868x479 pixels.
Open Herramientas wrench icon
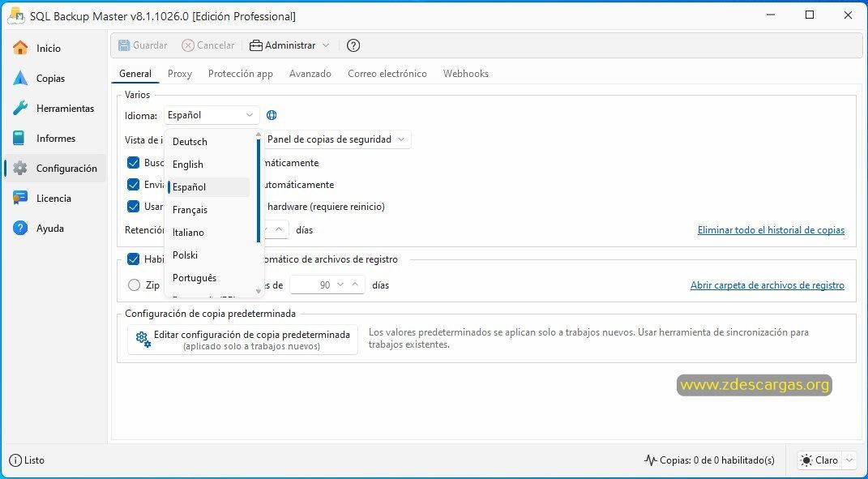coord(20,108)
